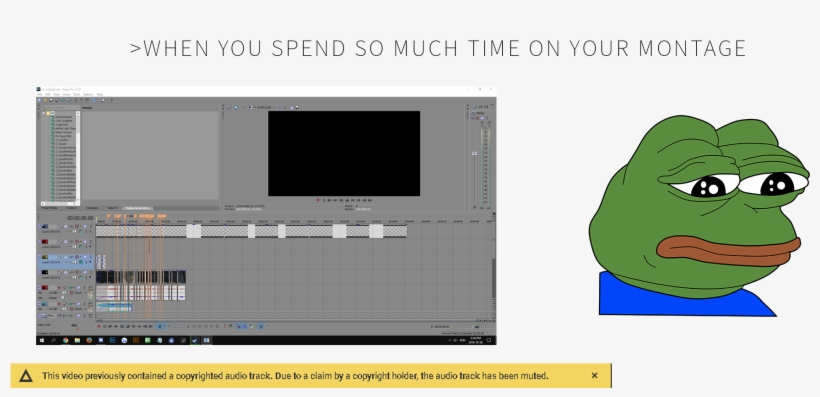Open the Windows Start menu
This screenshot has width=820, height=397.
click(x=42, y=341)
